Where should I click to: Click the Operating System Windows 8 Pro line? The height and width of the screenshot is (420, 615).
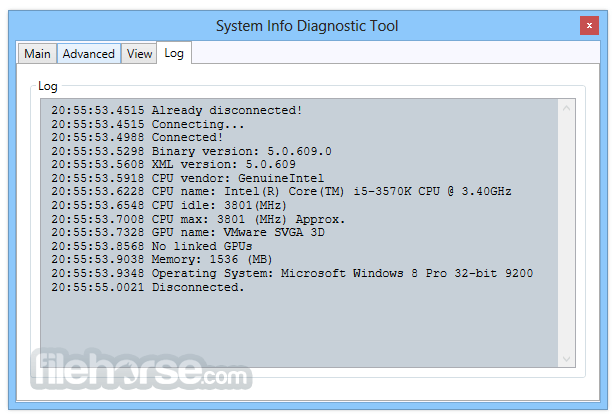tap(292, 273)
